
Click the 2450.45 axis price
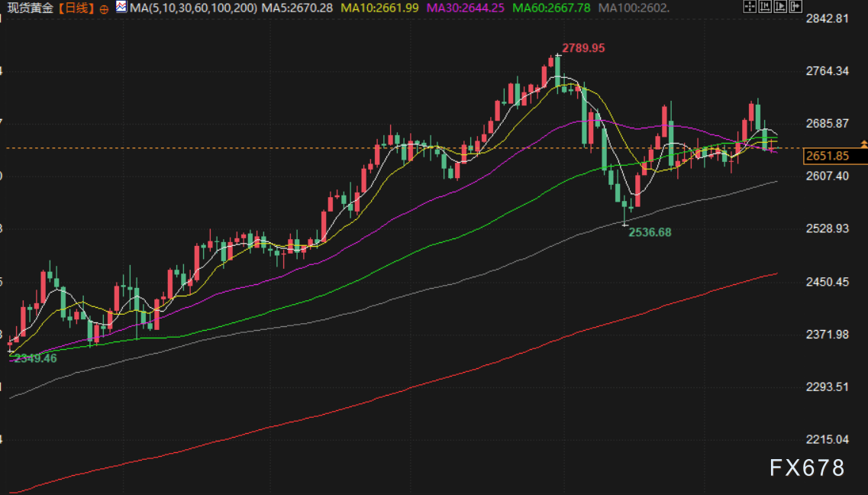click(827, 282)
